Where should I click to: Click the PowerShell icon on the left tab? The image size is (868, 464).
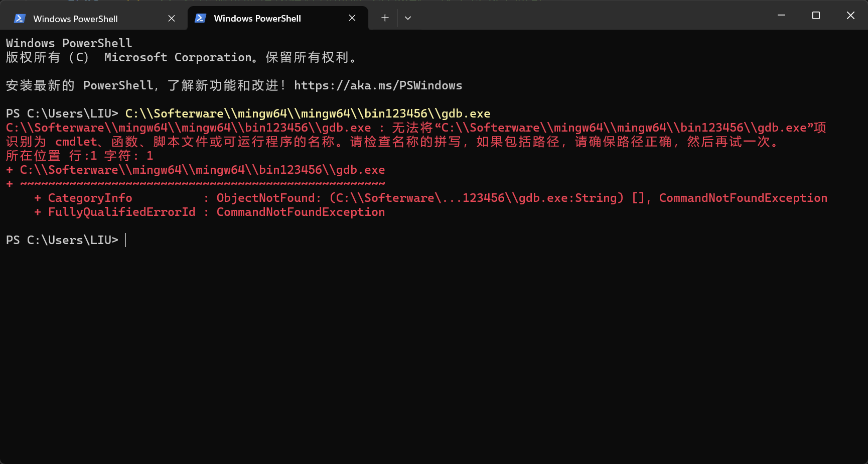pos(19,18)
